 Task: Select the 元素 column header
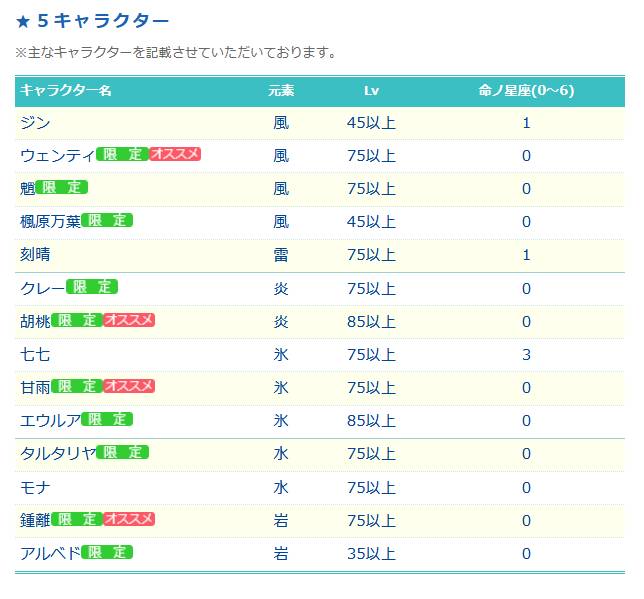281,90
